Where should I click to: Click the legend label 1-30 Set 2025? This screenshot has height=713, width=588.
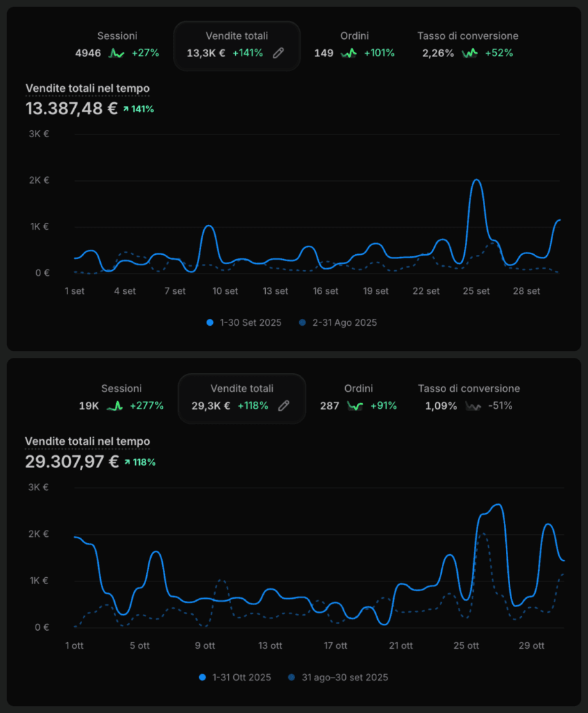click(x=251, y=322)
